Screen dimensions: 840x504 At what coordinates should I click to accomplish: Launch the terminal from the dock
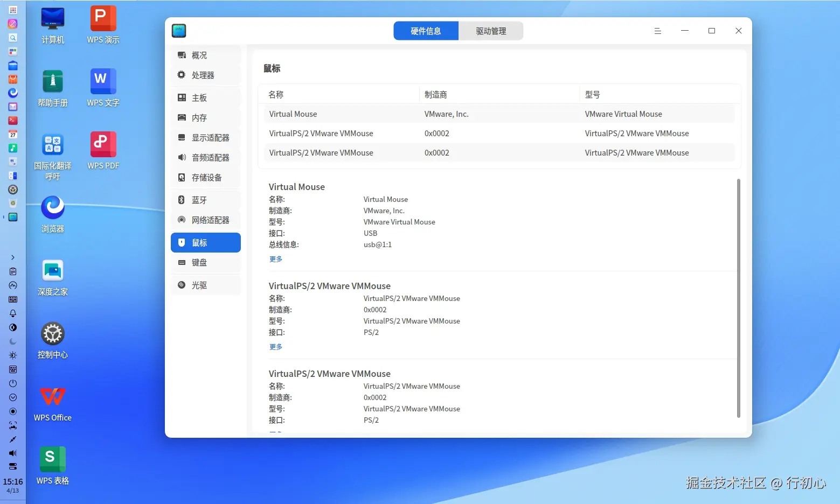click(13, 121)
